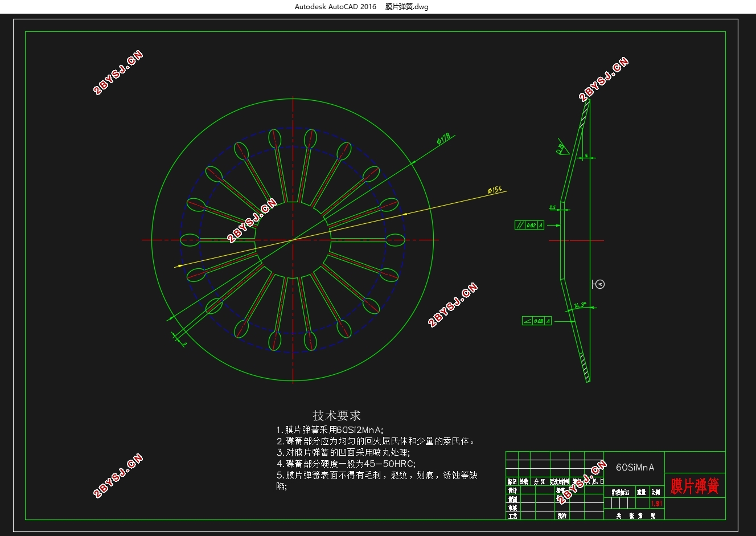Viewport: 756px width, 536px height.
Task: Select the 工艺 row label
Action: [512, 516]
